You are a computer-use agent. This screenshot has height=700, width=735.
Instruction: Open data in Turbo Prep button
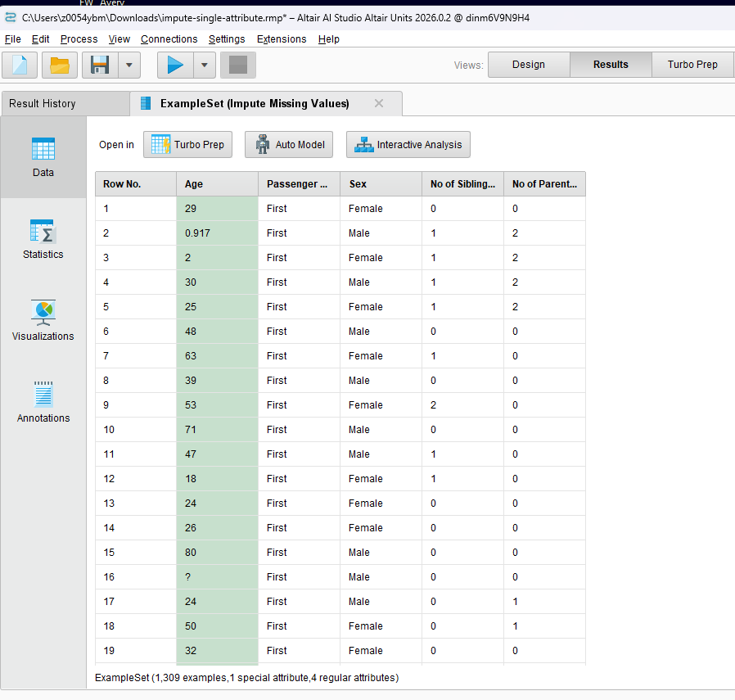coord(187,144)
